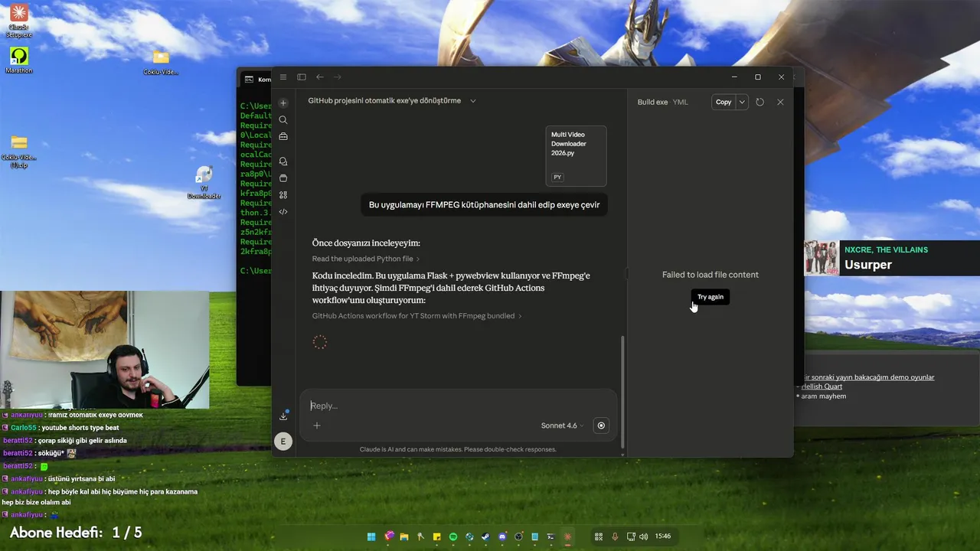Start a new chat with plus icon

pos(283,103)
